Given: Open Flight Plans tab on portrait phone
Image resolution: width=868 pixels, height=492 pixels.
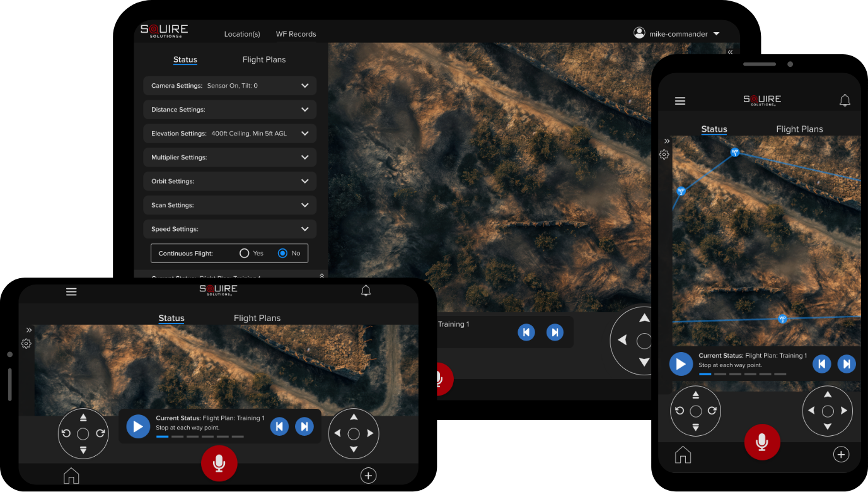Looking at the screenshot, I should pyautogui.click(x=799, y=129).
